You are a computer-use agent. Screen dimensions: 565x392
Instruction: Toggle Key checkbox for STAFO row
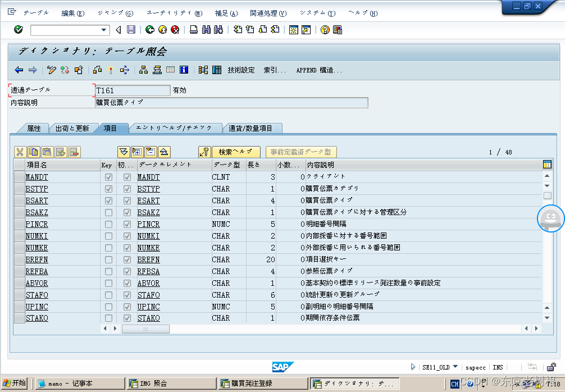[108, 295]
